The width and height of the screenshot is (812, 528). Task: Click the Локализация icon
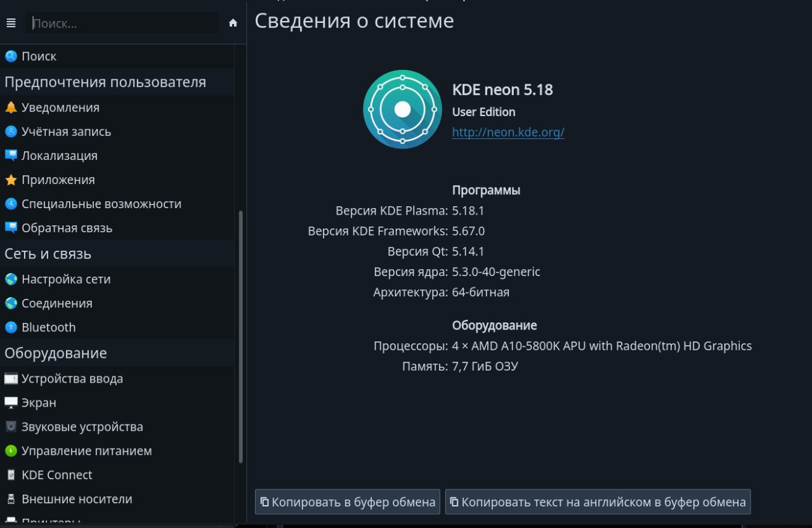click(x=11, y=155)
